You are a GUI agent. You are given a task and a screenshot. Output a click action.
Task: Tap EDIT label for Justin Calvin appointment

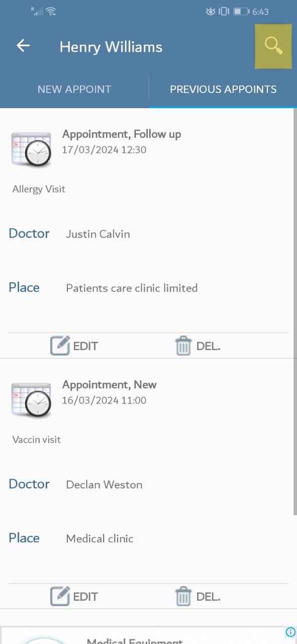tap(85, 346)
